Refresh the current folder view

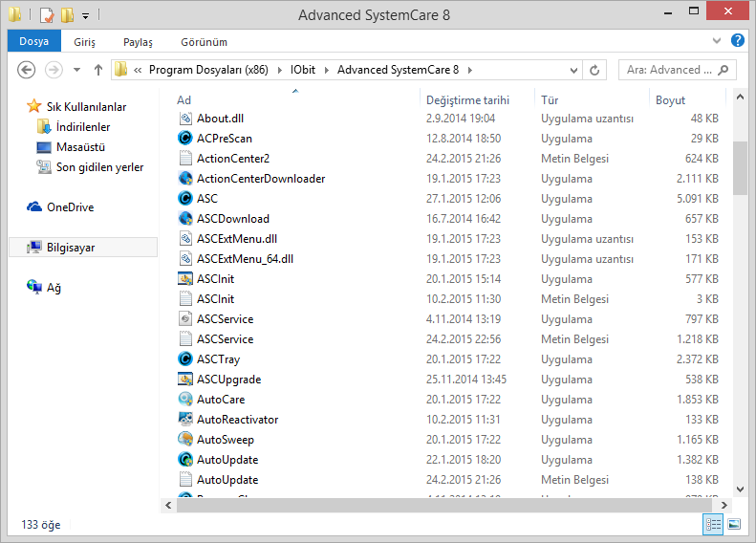click(x=595, y=70)
